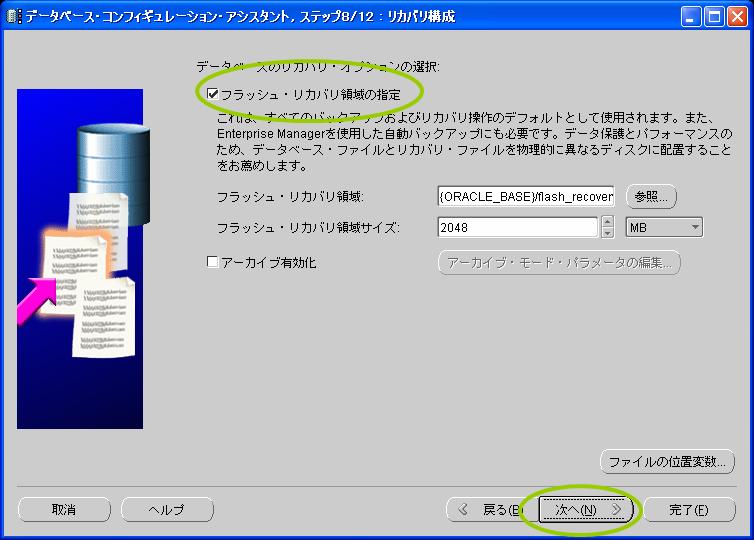Click the 完了(F) finish button
The image size is (754, 540).
689,509
